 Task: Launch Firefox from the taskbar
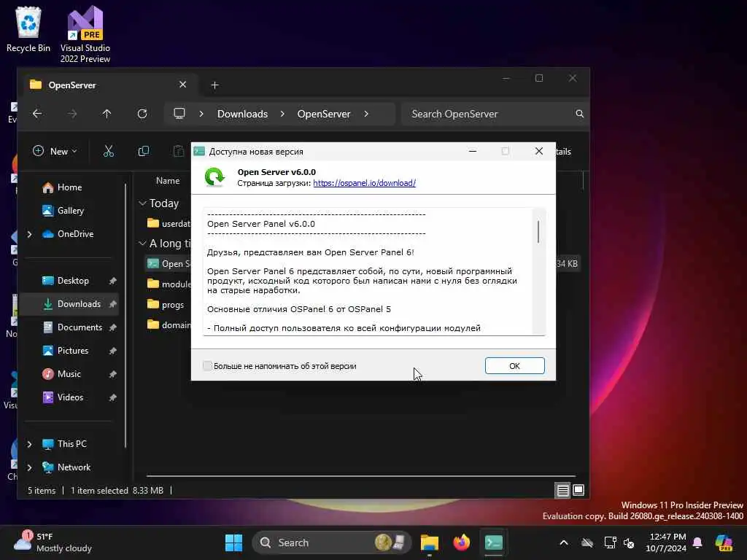point(461,542)
